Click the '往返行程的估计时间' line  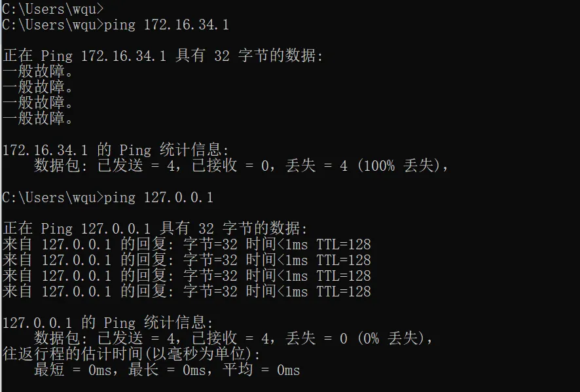[132, 354]
